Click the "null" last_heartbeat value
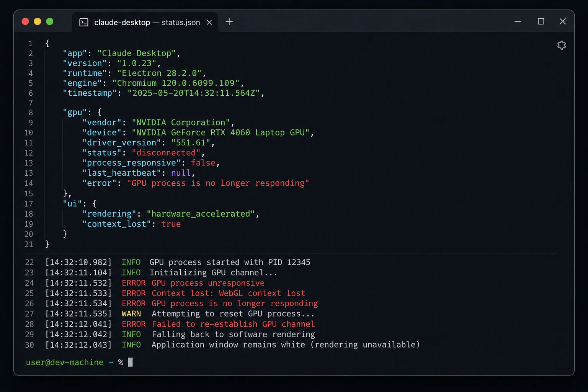The width and height of the screenshot is (588, 392). (x=181, y=173)
